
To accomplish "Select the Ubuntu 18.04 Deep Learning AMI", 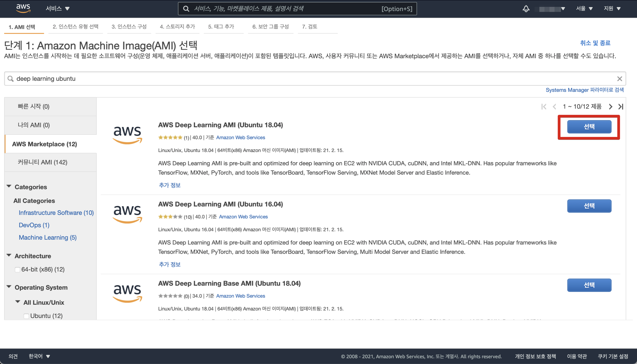I will (589, 127).
